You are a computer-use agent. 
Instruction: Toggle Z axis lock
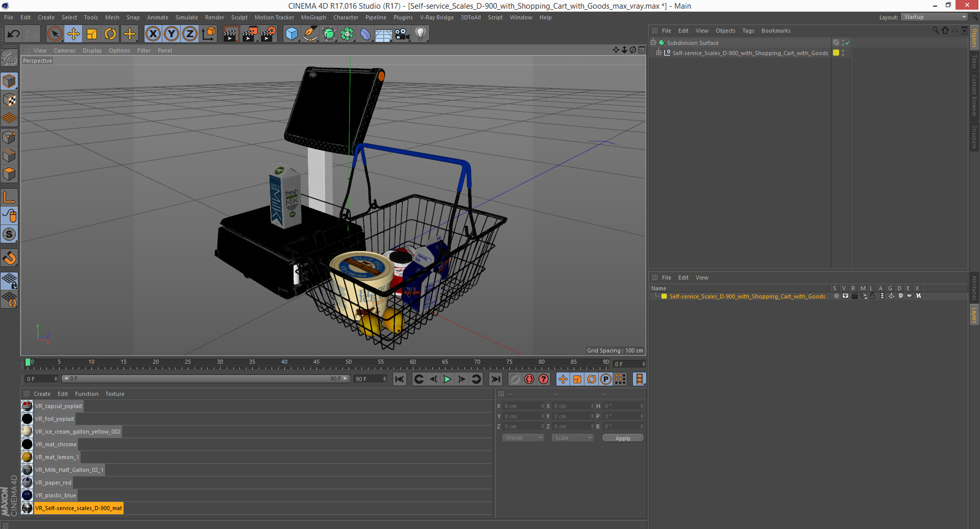coord(190,34)
